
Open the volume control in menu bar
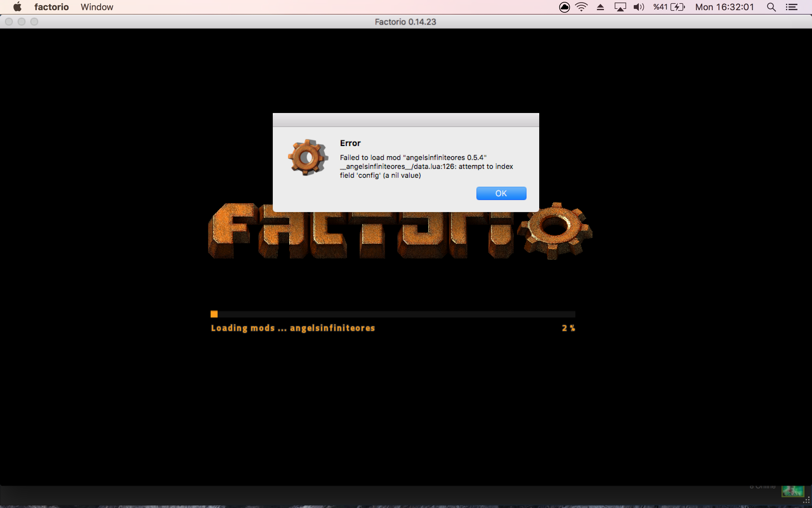[638, 7]
